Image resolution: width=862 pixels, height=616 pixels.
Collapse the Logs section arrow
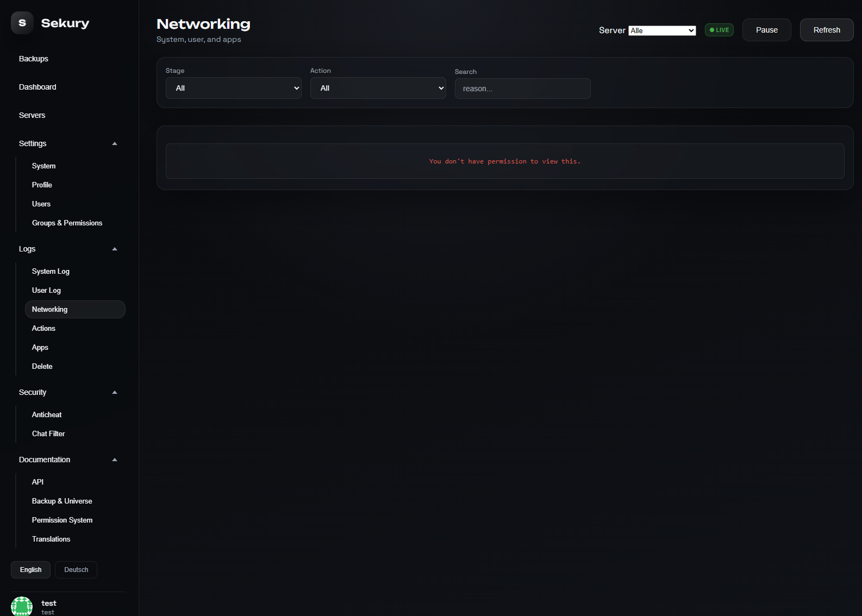click(115, 249)
